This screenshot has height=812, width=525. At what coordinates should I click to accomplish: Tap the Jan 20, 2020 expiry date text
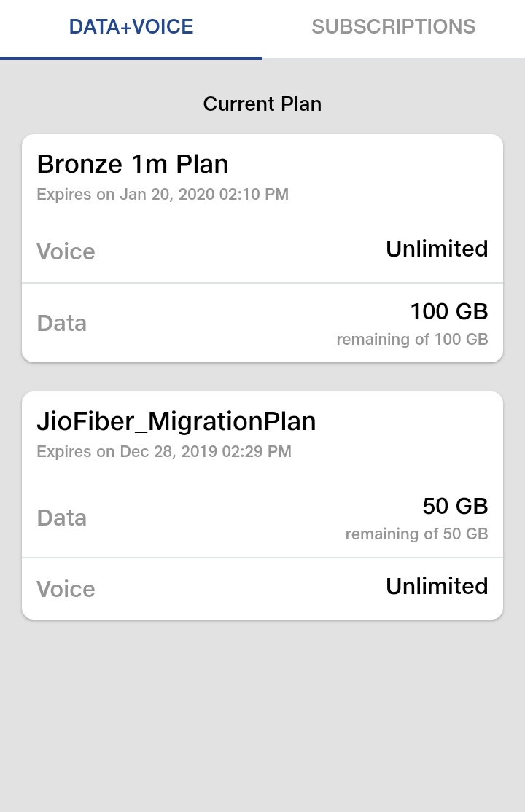pyautogui.click(x=163, y=195)
